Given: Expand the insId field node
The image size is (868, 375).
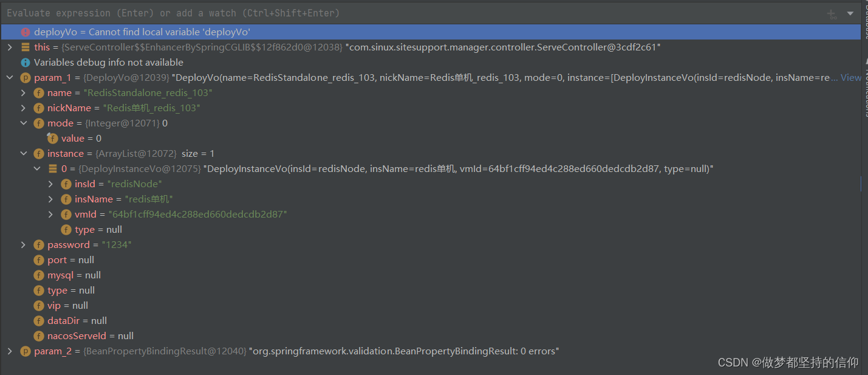Looking at the screenshot, I should pyautogui.click(x=50, y=184).
